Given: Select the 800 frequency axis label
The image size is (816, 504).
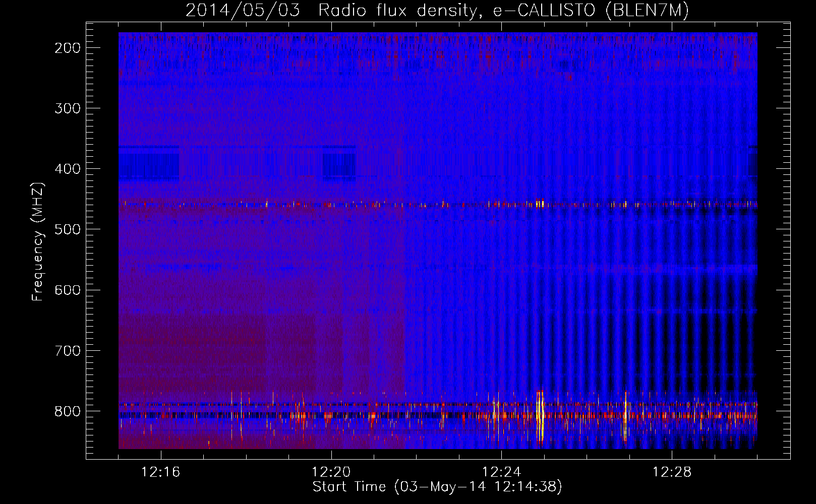Looking at the screenshot, I should pyautogui.click(x=68, y=411).
